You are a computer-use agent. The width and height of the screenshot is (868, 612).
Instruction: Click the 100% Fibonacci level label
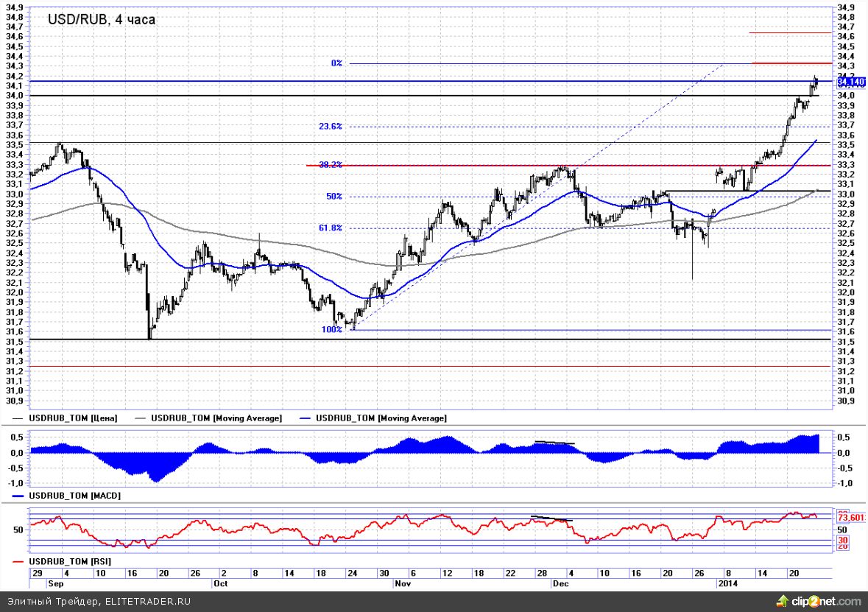tap(332, 330)
